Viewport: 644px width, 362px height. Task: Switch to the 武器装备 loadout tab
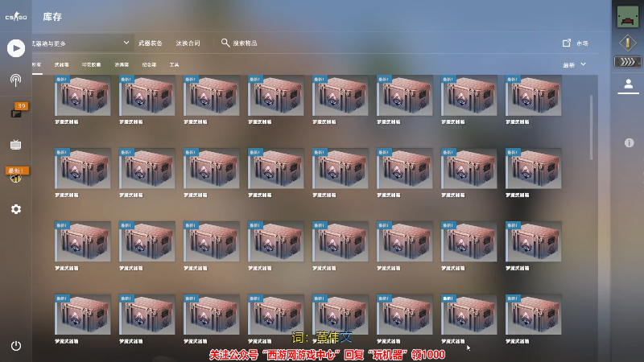click(x=151, y=43)
